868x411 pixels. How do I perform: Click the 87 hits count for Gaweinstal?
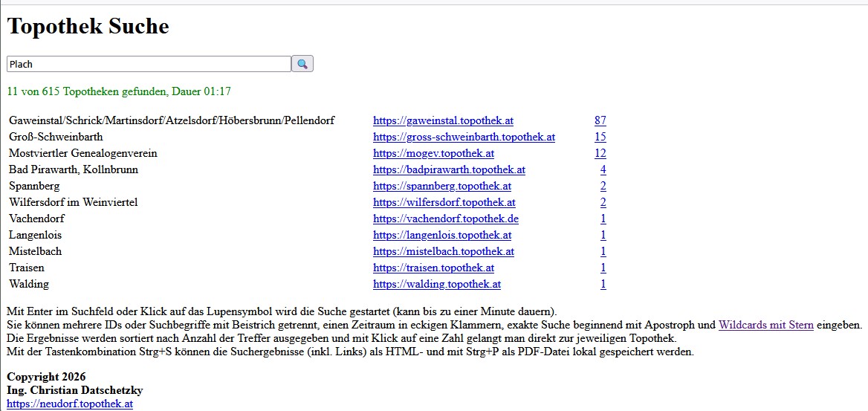coord(600,120)
